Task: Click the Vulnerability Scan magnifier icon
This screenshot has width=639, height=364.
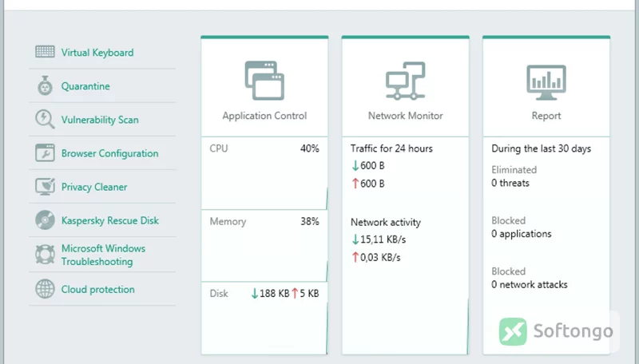Action: [x=45, y=119]
